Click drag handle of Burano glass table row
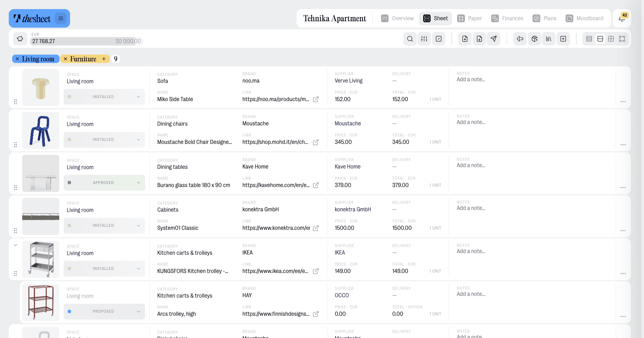The height and width of the screenshot is (338, 644). tap(15, 188)
